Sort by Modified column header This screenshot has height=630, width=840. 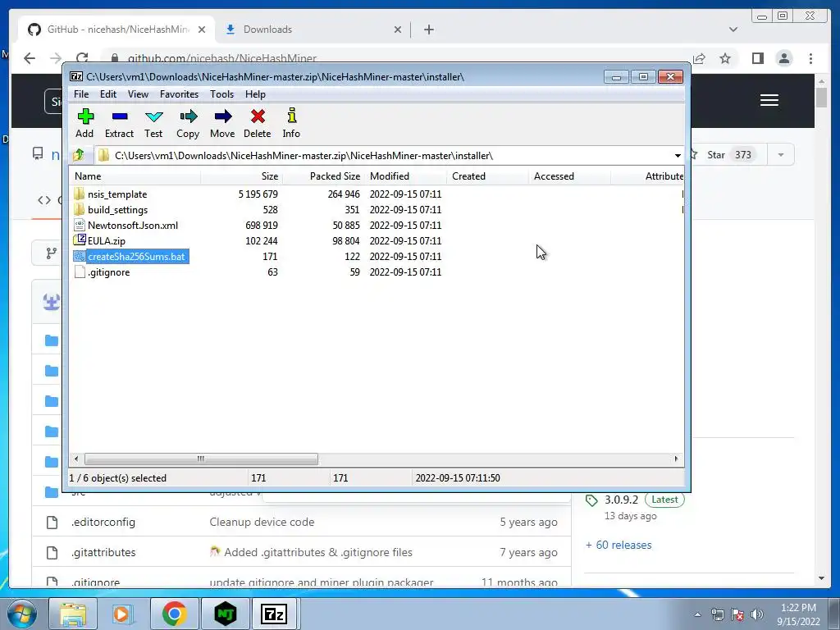[x=405, y=176]
